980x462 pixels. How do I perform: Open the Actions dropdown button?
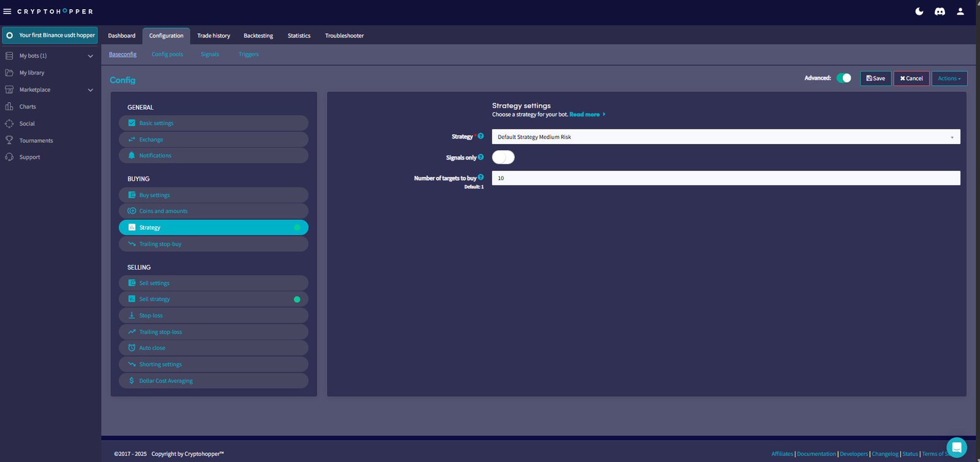(949, 78)
